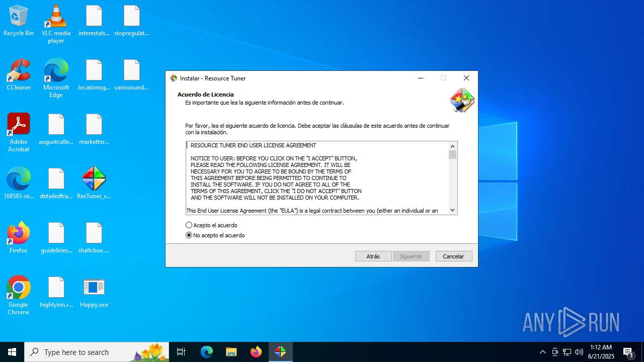This screenshot has width=644, height=362.
Task: Click the Show desktop strip on taskbar
Action: pyautogui.click(x=642, y=352)
